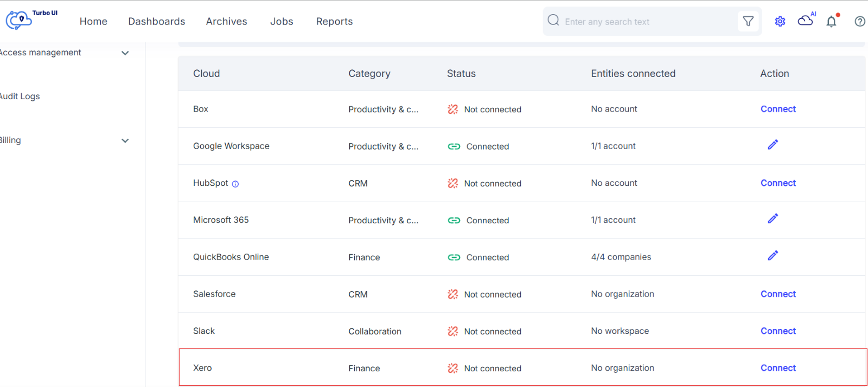The height and width of the screenshot is (387, 868).
Task: Click QuickBooks Online connected link icon
Action: point(454,257)
